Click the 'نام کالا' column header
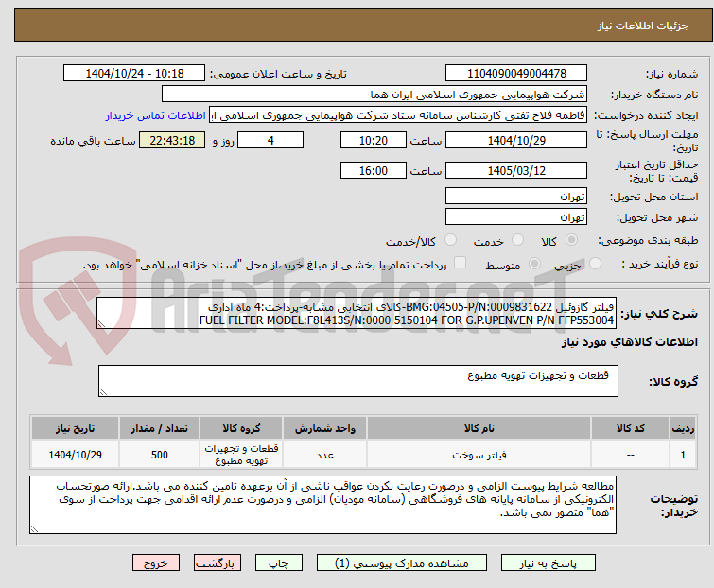The height and width of the screenshot is (588, 714). click(479, 428)
